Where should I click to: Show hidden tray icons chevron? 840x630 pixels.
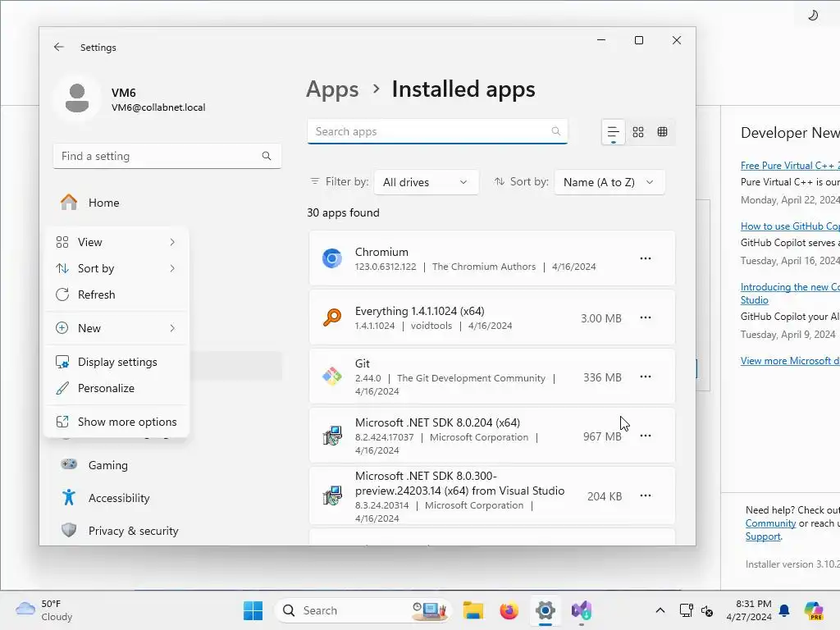pyautogui.click(x=660, y=610)
